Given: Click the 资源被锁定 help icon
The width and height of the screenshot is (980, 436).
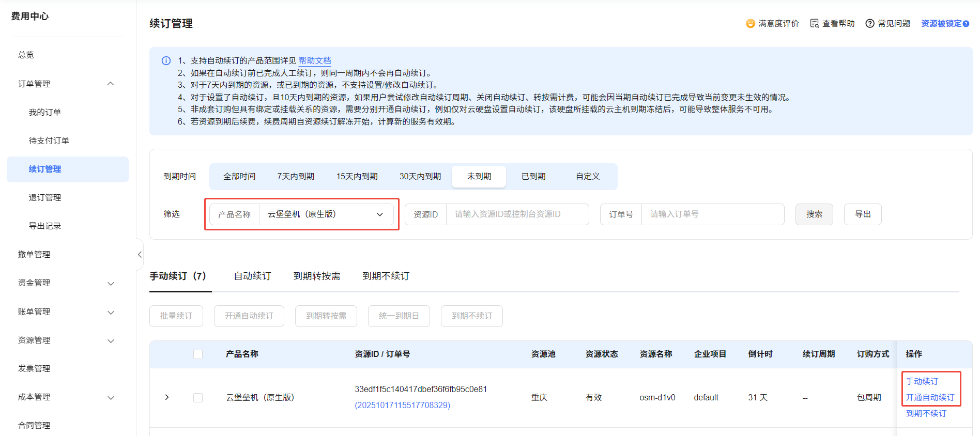Looking at the screenshot, I should click(x=966, y=24).
